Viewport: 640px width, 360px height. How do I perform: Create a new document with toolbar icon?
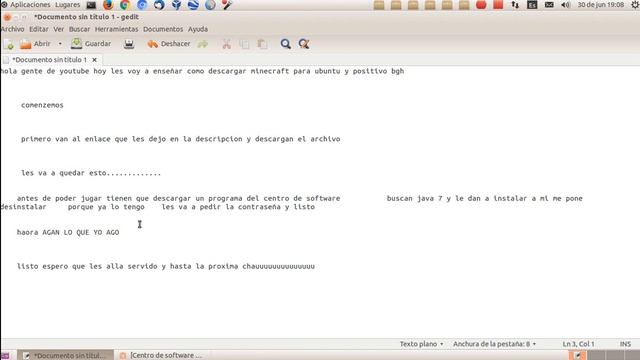click(x=9, y=44)
